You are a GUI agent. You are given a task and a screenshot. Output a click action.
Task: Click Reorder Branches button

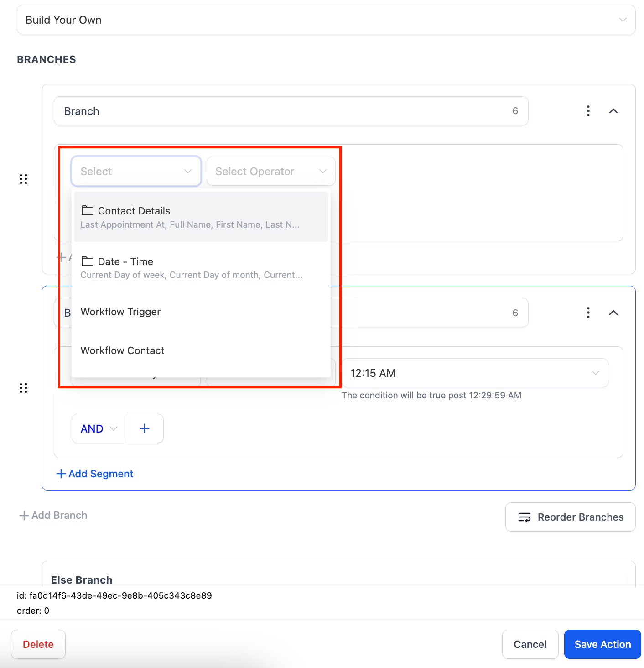pos(571,517)
